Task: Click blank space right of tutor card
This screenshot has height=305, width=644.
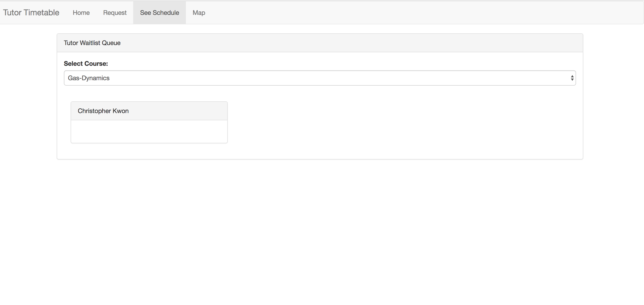Action: [x=400, y=123]
